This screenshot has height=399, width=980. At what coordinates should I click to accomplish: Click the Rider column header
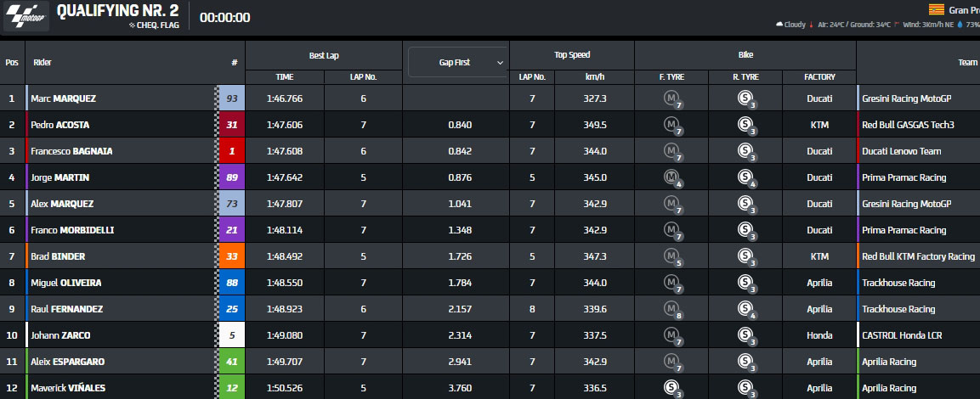tap(42, 62)
